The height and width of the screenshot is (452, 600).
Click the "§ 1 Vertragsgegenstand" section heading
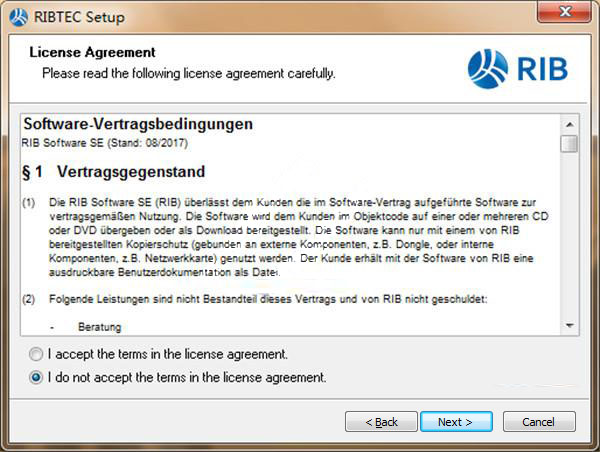tap(113, 172)
